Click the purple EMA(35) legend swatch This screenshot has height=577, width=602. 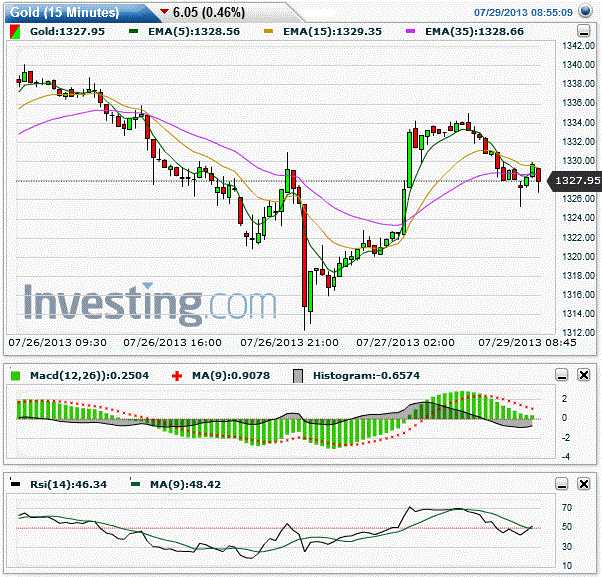pyautogui.click(x=410, y=31)
